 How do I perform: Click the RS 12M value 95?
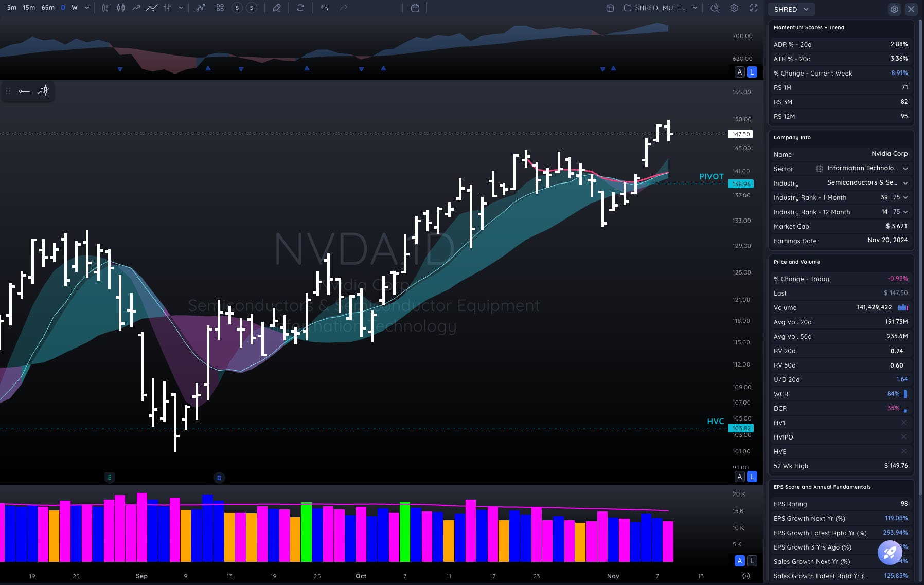click(x=904, y=116)
